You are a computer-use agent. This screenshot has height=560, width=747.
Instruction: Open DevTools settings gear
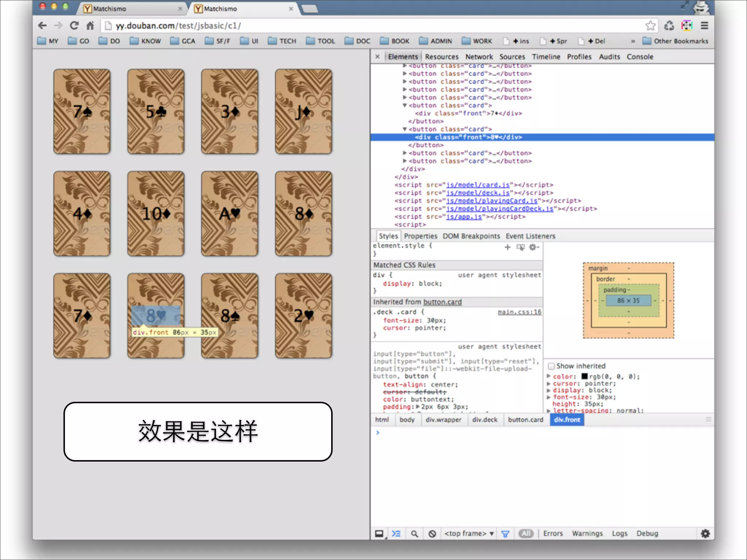click(705, 534)
